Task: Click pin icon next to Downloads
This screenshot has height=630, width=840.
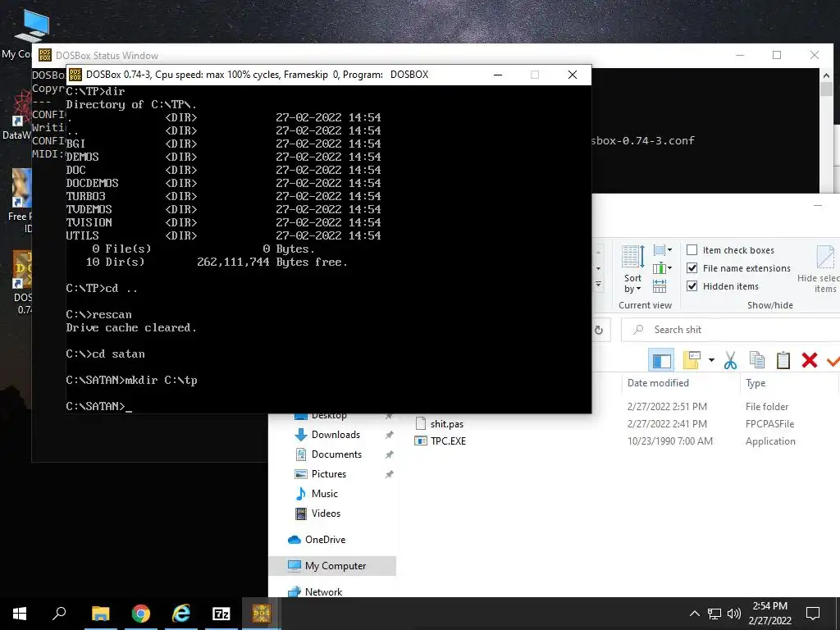Action: 390,435
